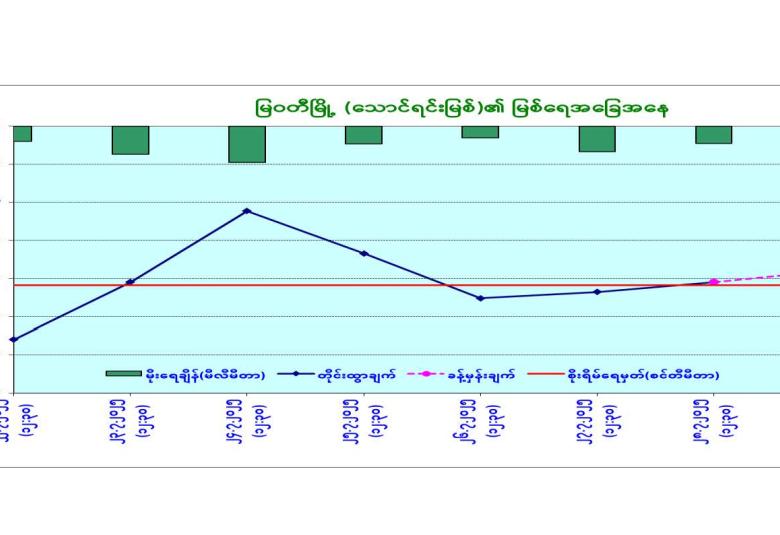Click the rainfall bar for 23.7.2025
Viewport: 780px width, 535px height.
tap(130, 140)
